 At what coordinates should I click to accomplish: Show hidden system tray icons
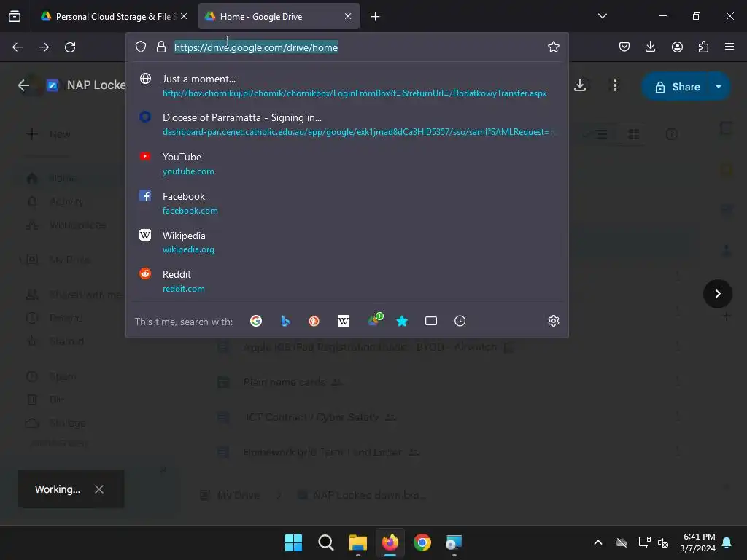tap(598, 542)
